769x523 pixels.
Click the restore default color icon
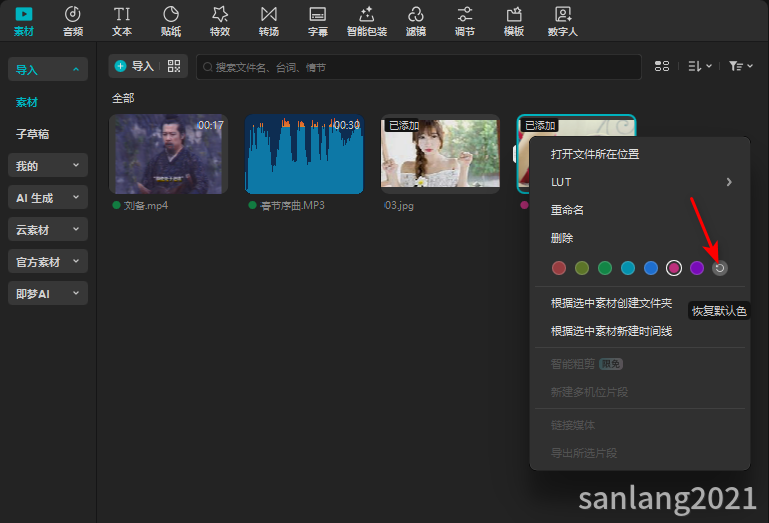[719, 268]
